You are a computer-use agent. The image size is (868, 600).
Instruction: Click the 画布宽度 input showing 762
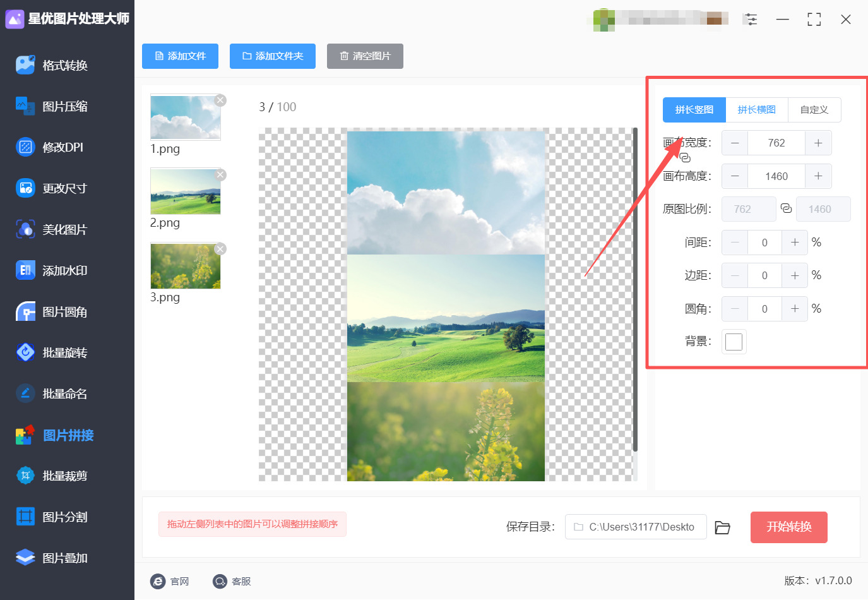776,143
